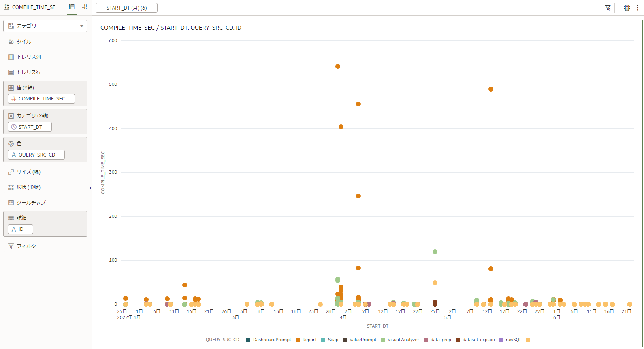644x349 pixels.
Task: Open the three-dot canvas menu
Action: (638, 8)
